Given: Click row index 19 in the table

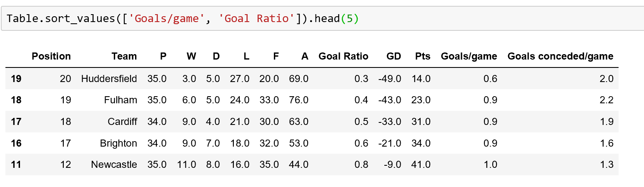Looking at the screenshot, I should coord(16,78).
